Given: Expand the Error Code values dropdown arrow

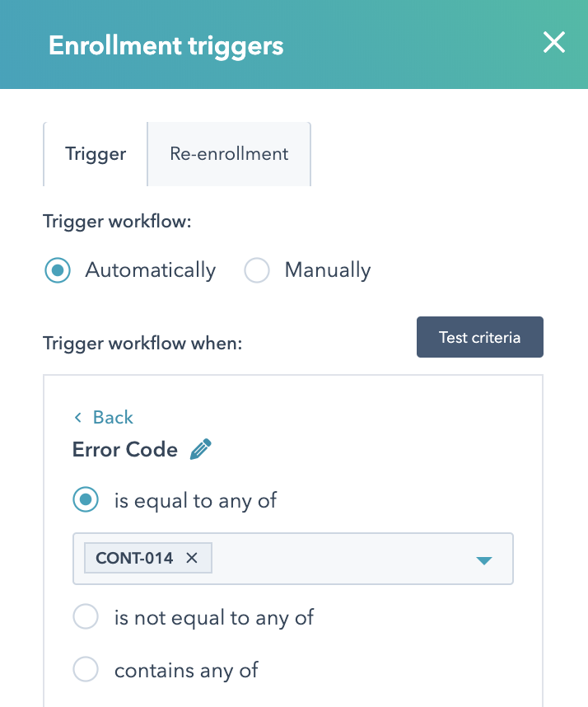Looking at the screenshot, I should (x=484, y=560).
